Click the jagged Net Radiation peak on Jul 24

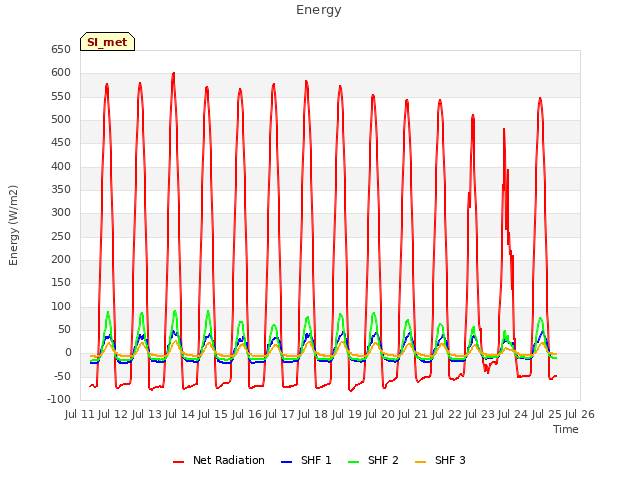(504, 130)
